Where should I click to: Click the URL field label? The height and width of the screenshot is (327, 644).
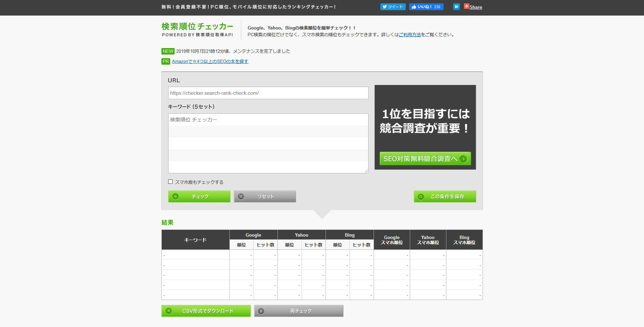point(174,80)
